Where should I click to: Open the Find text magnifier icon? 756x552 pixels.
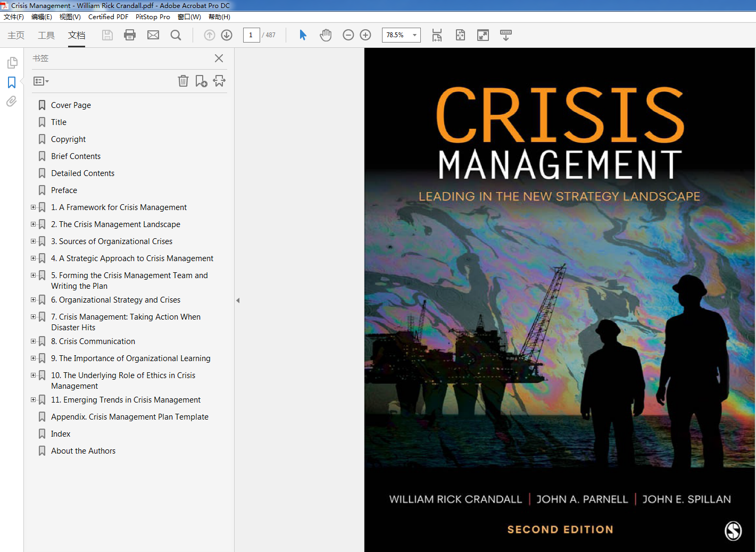coord(176,35)
